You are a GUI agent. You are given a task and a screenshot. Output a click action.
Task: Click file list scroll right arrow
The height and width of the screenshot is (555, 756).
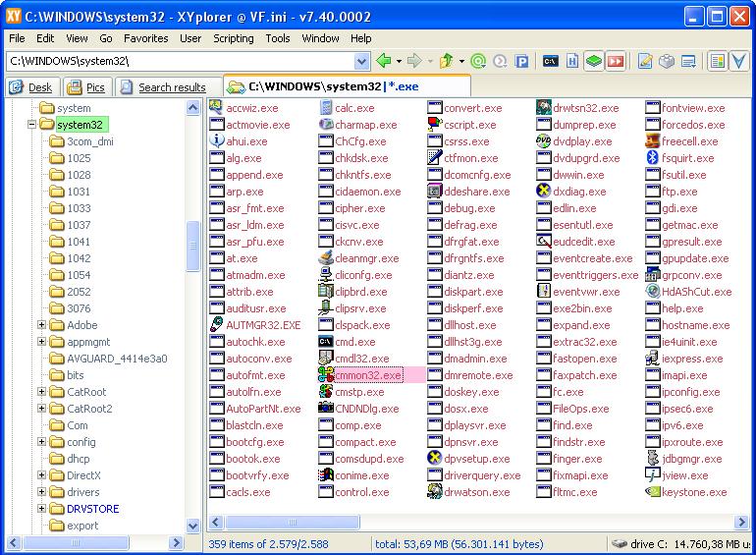[741, 523]
